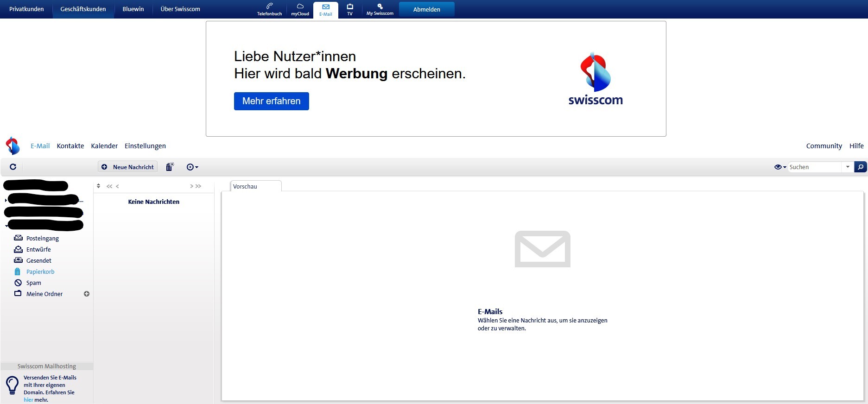Open the eye view options dropdown
The width and height of the screenshot is (868, 404).
780,167
